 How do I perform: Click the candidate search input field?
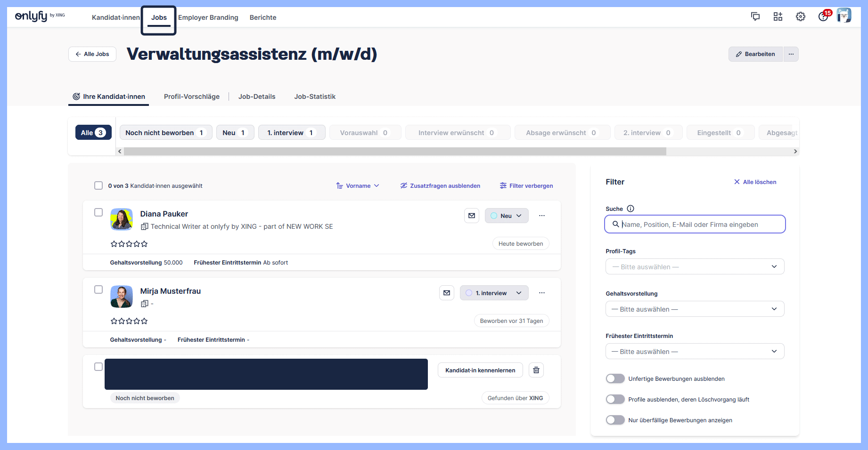coord(694,224)
